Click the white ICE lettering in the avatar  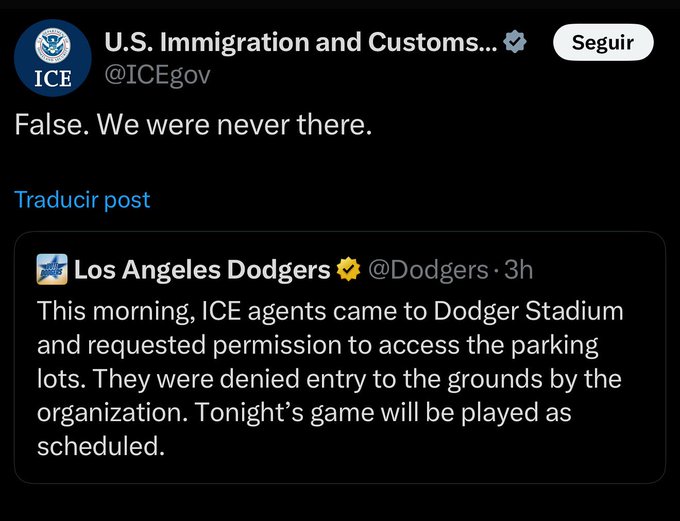52,79
